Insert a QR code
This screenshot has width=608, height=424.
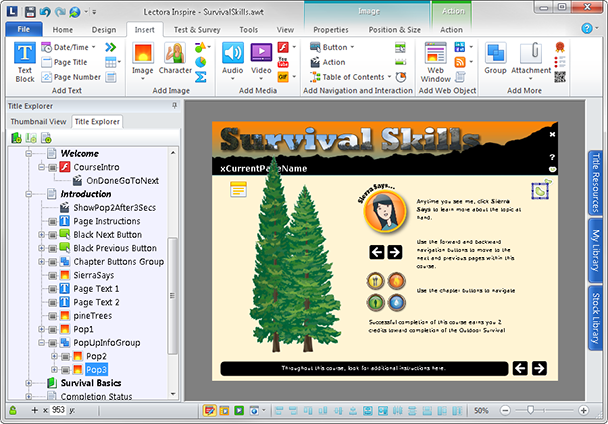pyautogui.click(x=560, y=77)
